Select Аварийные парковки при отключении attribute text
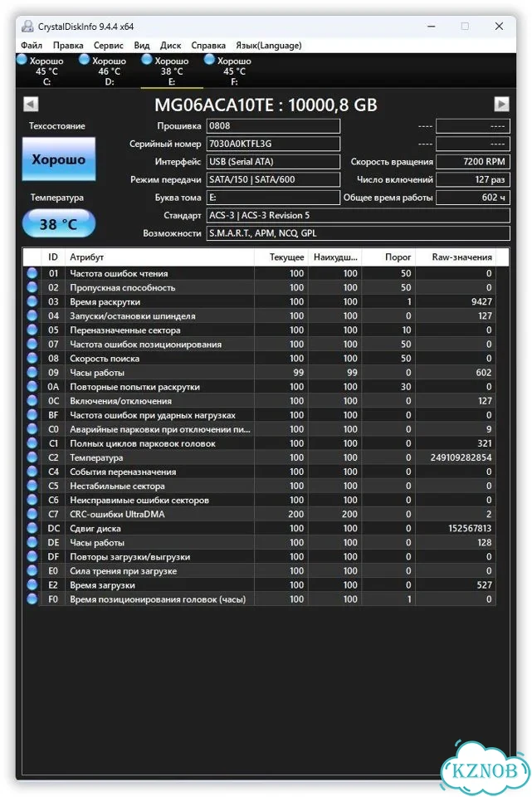This screenshot has width=532, height=797. (x=160, y=429)
